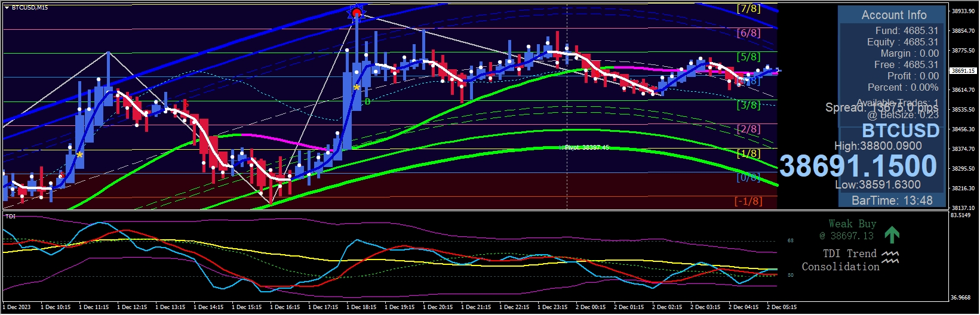Viewport: 980px width, 315px height.
Task: Click the red dot marker at the price peak
Action: pyautogui.click(x=357, y=13)
